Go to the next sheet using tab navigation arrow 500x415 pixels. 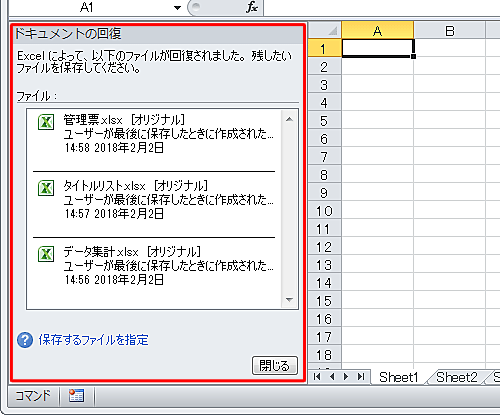point(346,376)
